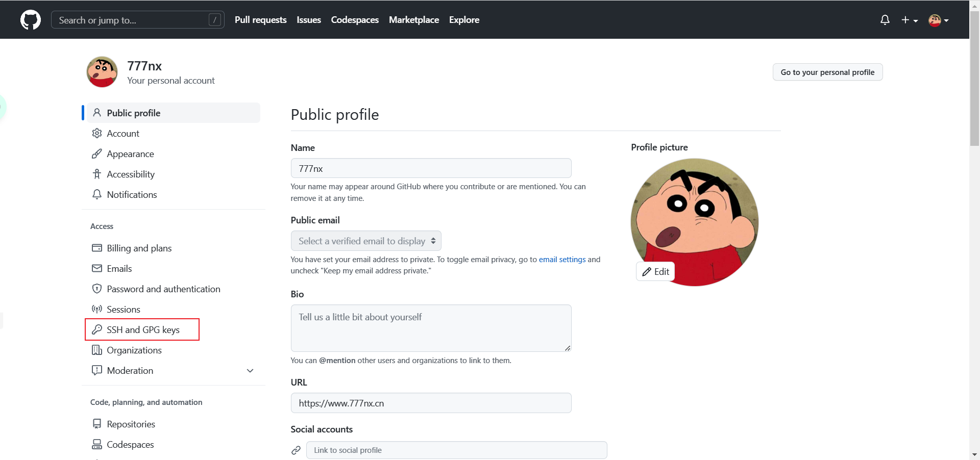
Task: Open Marketplace in the top navigation
Action: [414, 20]
